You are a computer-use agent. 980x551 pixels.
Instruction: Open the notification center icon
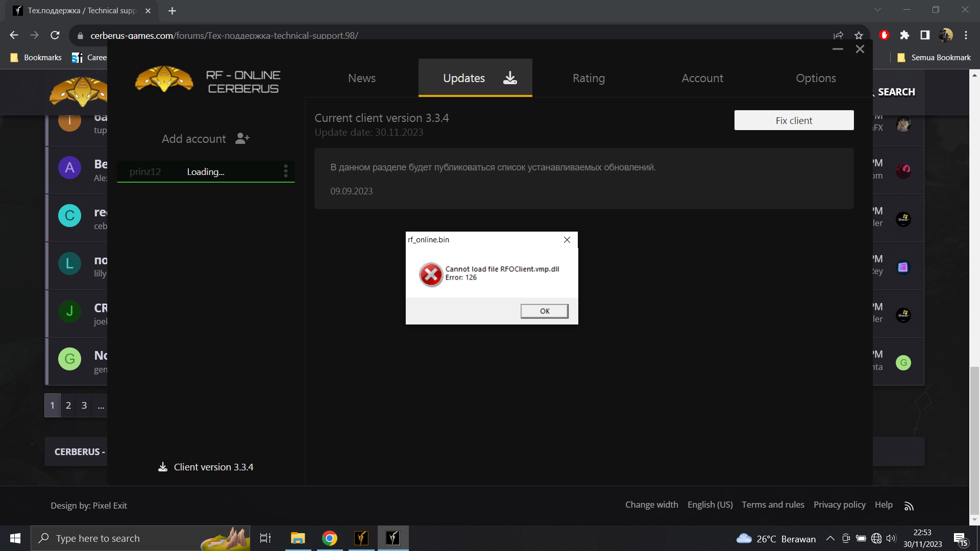coord(961,539)
